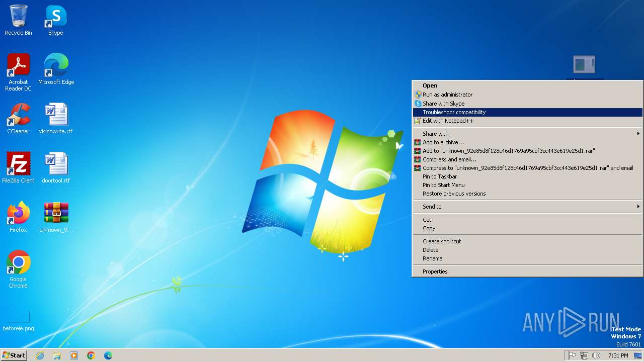The width and height of the screenshot is (644, 362).
Task: Choose Add to archive...
Action: pyautogui.click(x=527, y=142)
